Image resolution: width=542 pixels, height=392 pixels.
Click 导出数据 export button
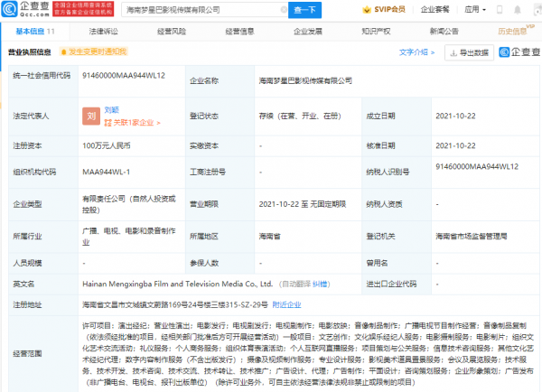point(469,52)
